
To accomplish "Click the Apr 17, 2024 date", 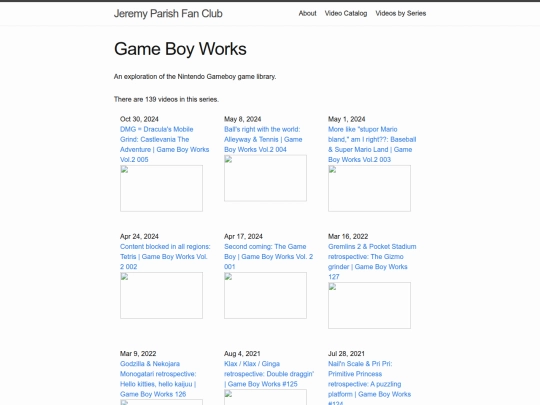I will [243, 237].
